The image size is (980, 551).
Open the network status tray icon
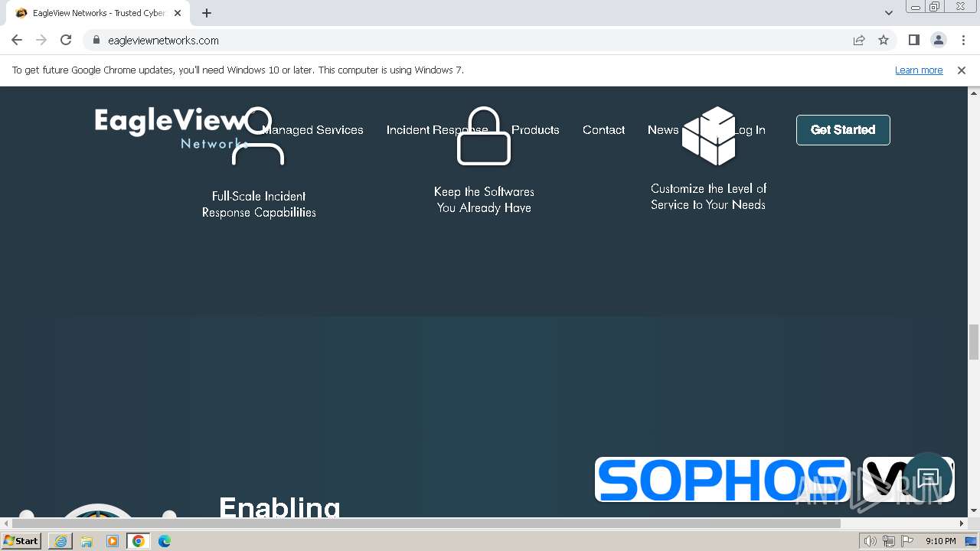[x=889, y=541]
